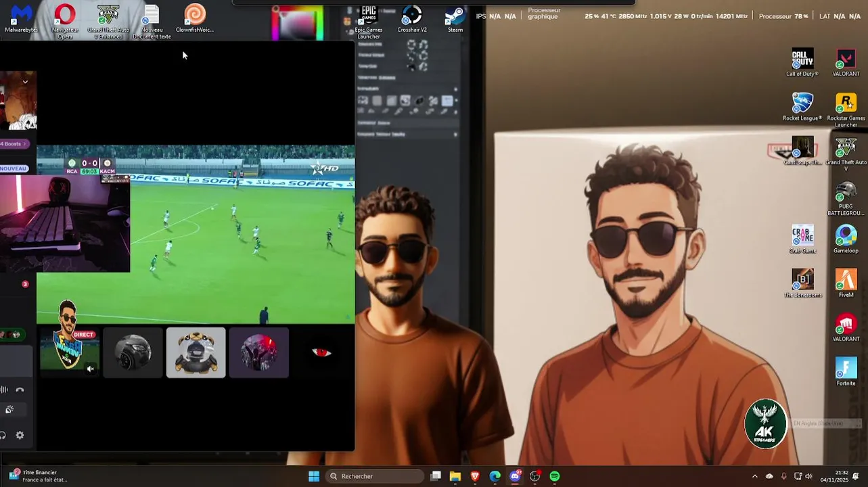Click the 2850 MHz overlay reading
868x487 pixels.
coord(633,16)
